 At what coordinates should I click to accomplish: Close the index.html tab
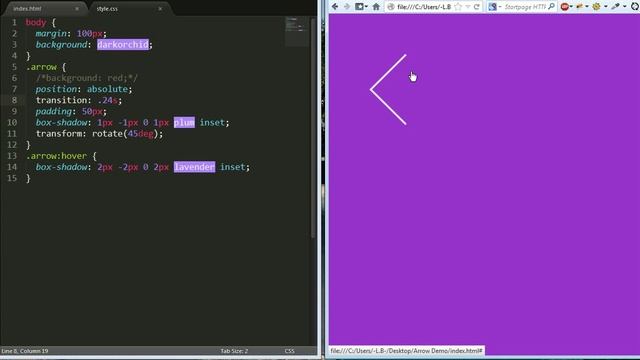coord(77,9)
